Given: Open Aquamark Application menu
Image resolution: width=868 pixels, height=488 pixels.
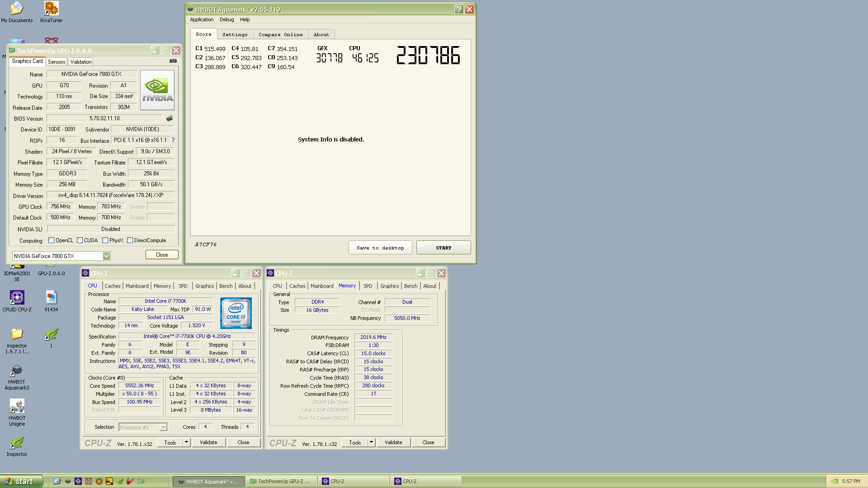Looking at the screenshot, I should pos(202,19).
